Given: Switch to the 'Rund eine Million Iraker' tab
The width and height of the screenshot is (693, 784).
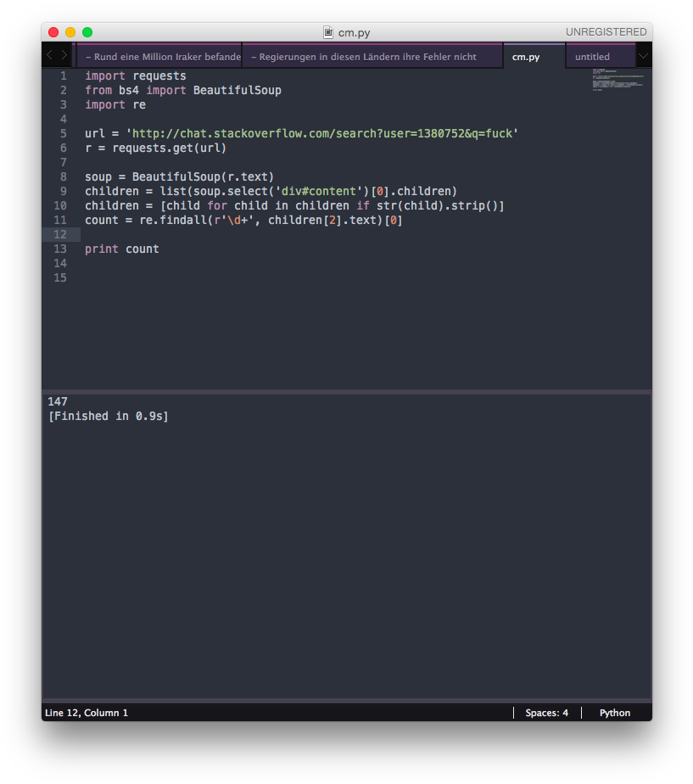Looking at the screenshot, I should (161, 57).
